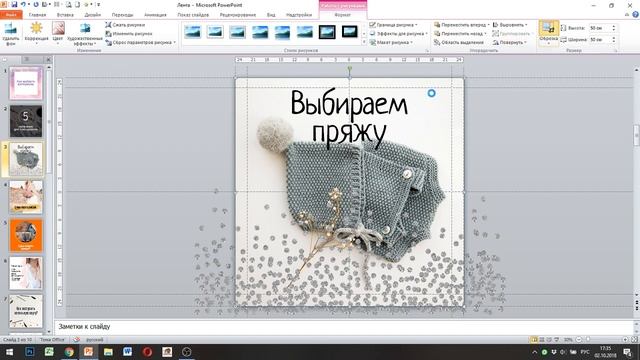Click zoom in plus button in status bar

(x=625, y=340)
